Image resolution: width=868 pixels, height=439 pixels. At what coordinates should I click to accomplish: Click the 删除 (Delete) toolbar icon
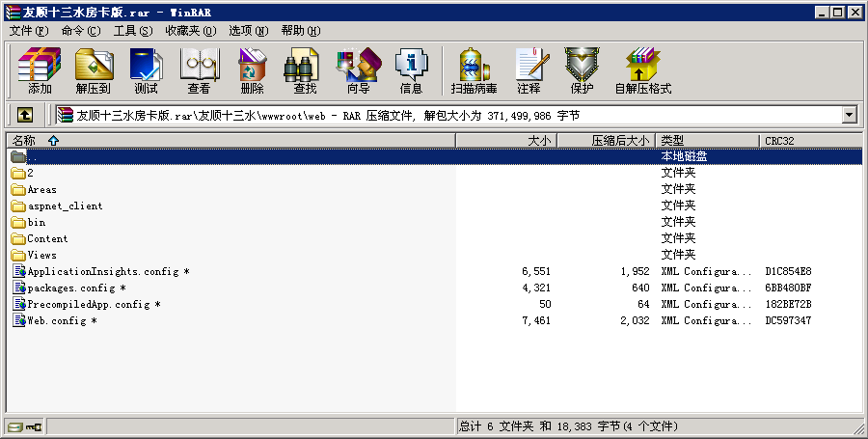pos(252,69)
